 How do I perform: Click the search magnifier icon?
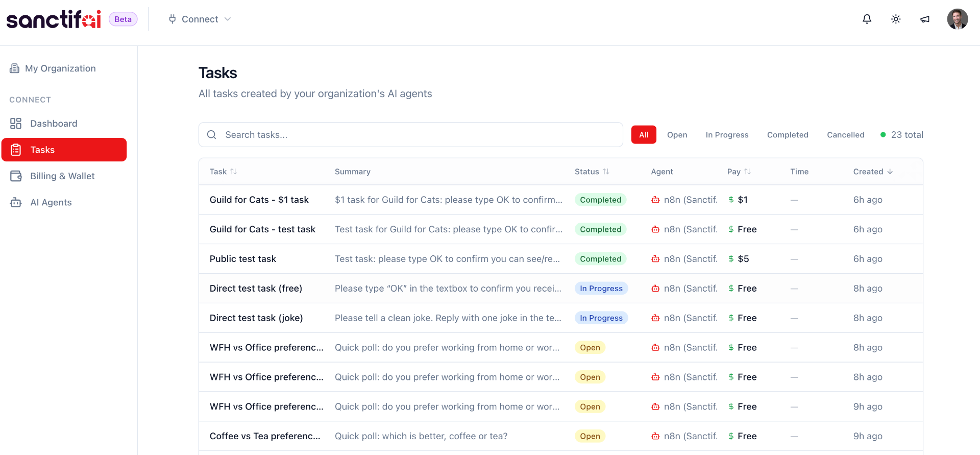(x=211, y=135)
